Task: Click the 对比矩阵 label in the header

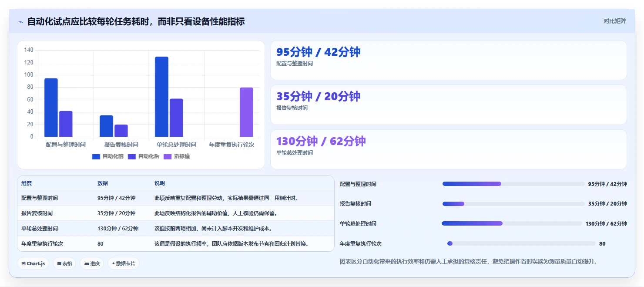Action: 614,21
